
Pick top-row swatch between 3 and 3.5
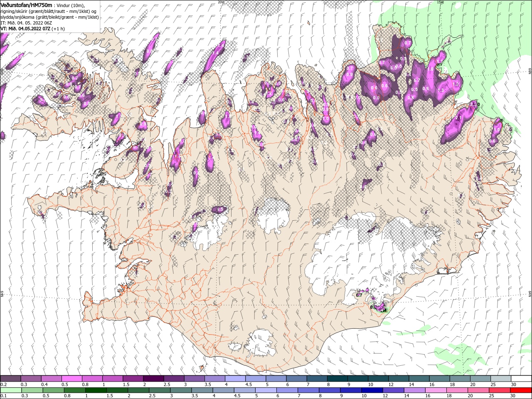(195, 378)
